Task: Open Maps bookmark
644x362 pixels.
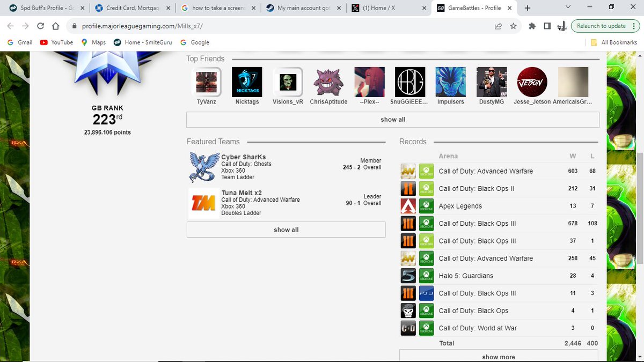Action: [93, 42]
